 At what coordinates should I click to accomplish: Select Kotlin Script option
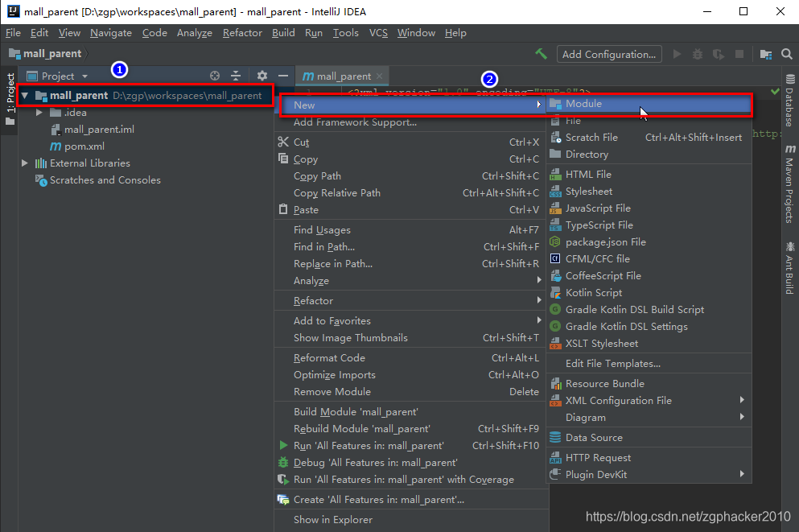pos(649,292)
